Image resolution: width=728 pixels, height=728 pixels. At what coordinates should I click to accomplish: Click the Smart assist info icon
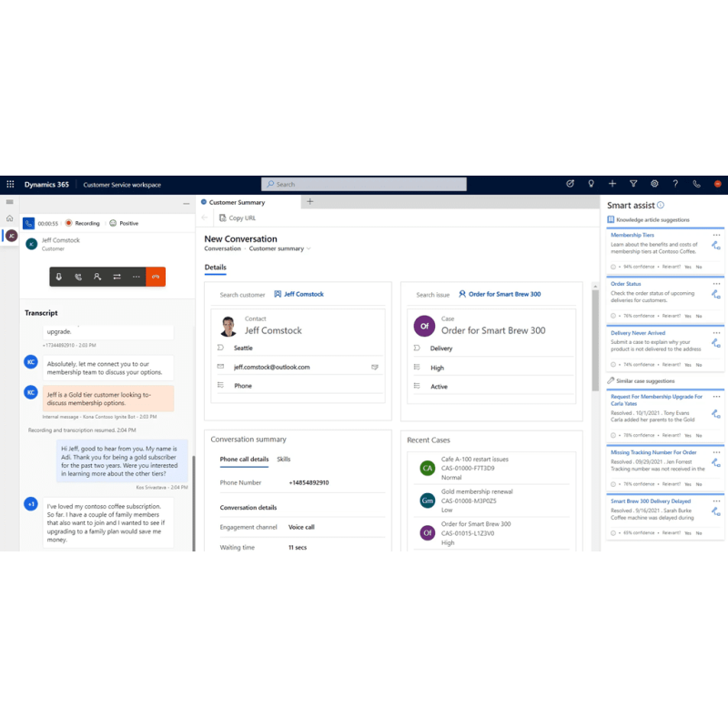pyautogui.click(x=661, y=206)
